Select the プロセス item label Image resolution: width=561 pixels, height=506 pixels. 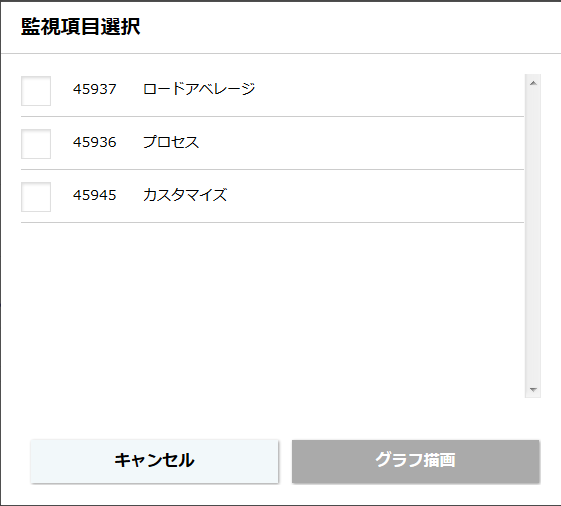tap(171, 142)
